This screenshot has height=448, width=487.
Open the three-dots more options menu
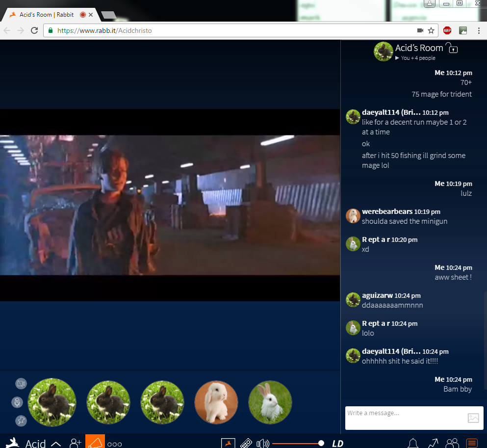pos(114,444)
